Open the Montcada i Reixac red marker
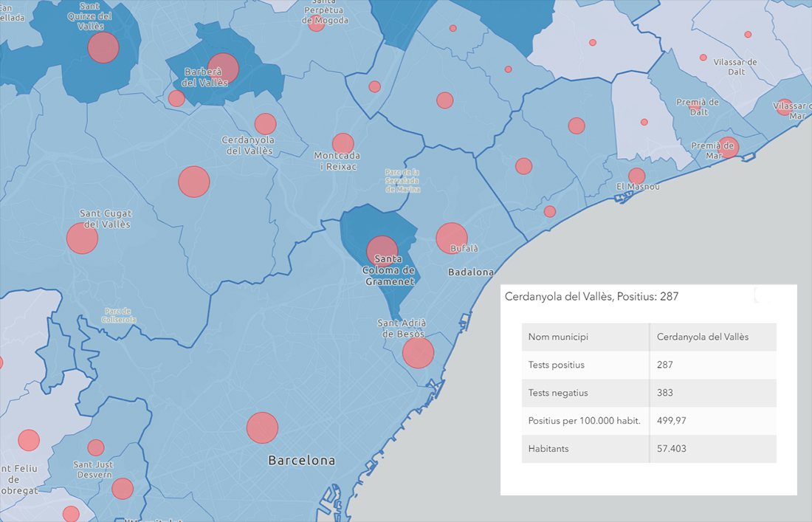The image size is (812, 522). pos(343,145)
